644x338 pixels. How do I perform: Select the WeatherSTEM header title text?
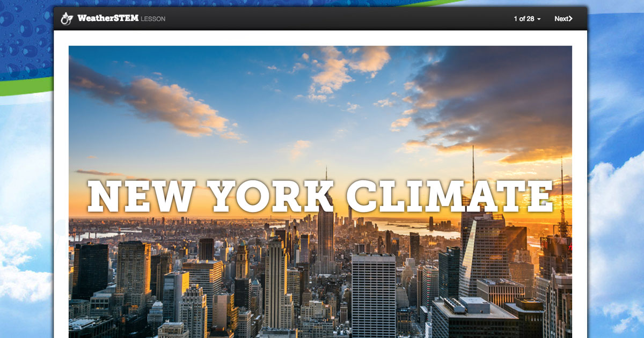[108, 17]
